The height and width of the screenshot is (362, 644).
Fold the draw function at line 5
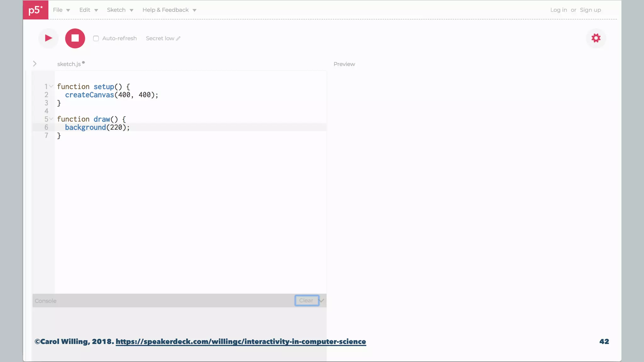(51, 119)
